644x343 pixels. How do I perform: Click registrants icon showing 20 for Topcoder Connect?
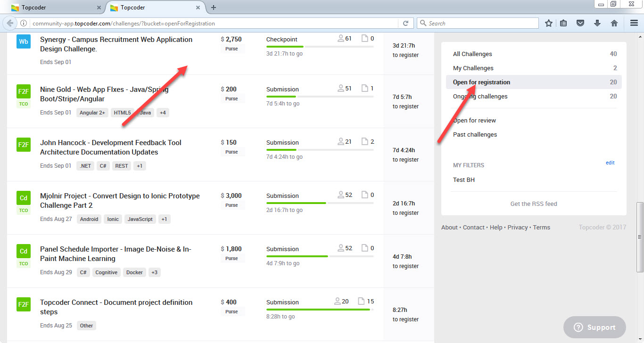tap(338, 301)
